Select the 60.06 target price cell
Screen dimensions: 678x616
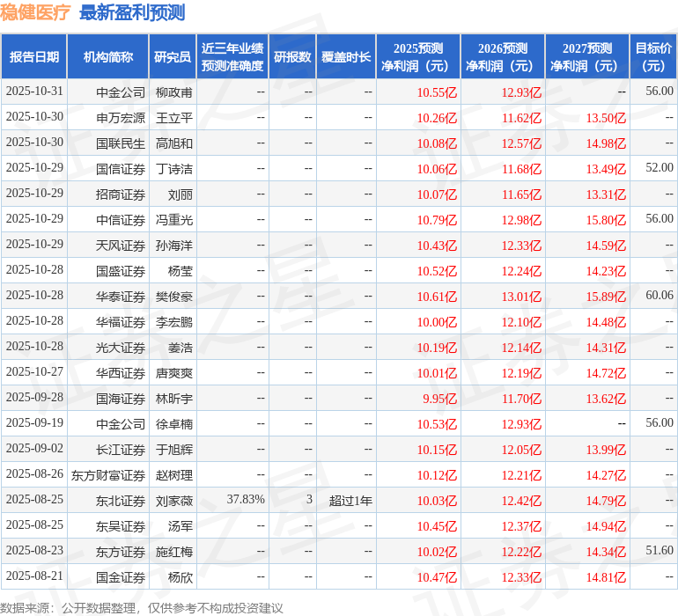coord(659,296)
